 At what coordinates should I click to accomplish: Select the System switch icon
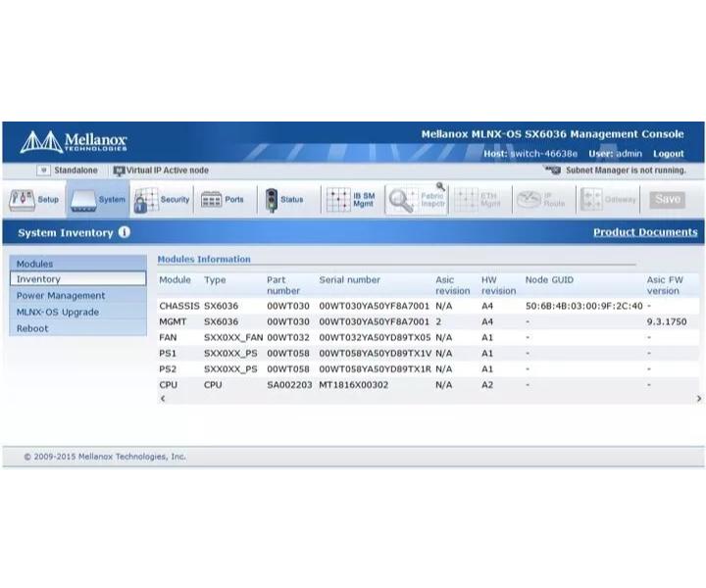click(x=83, y=201)
